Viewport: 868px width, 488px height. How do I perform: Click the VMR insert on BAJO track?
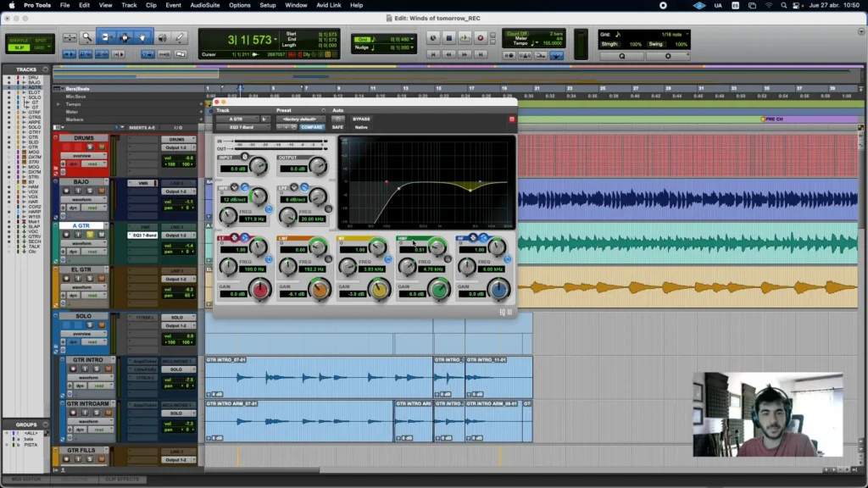[142, 183]
